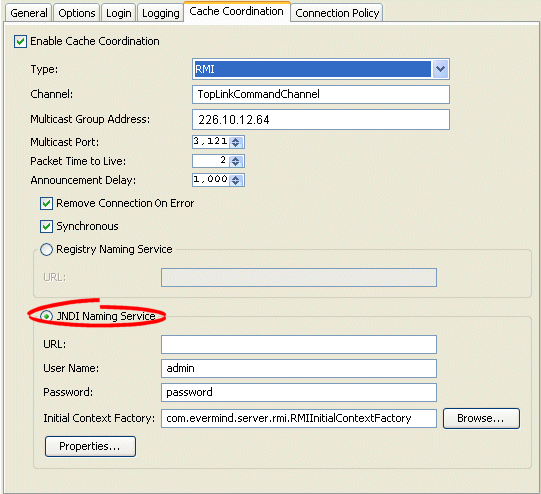
Task: Open the Connection Policy tab
Action: point(337,13)
